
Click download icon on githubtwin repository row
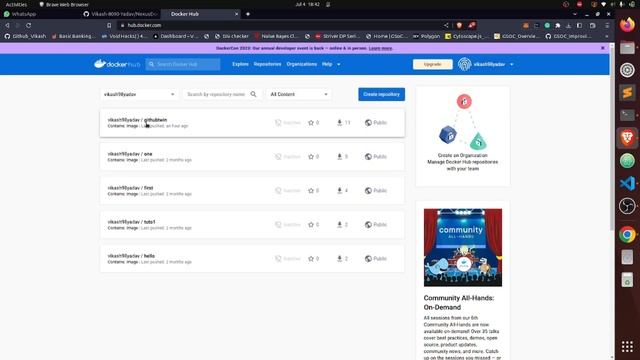[x=339, y=122]
